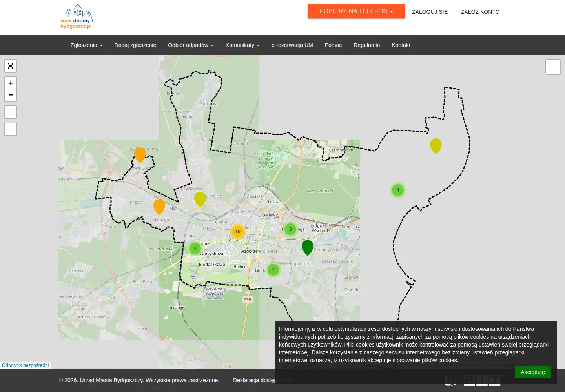565x392 pixels.
Task: Expand the cluster of 2 near Glinki
Action: coord(273,270)
